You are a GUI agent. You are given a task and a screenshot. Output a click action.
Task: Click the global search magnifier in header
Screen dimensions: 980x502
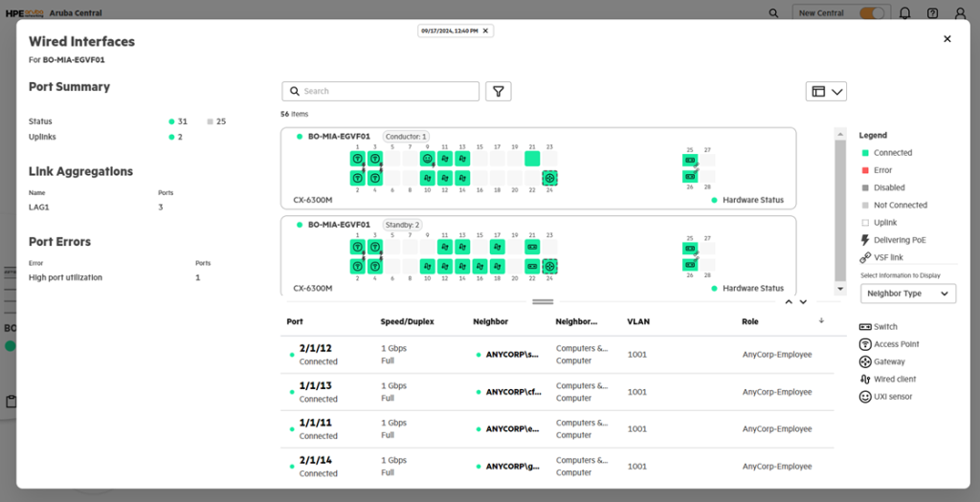(773, 13)
